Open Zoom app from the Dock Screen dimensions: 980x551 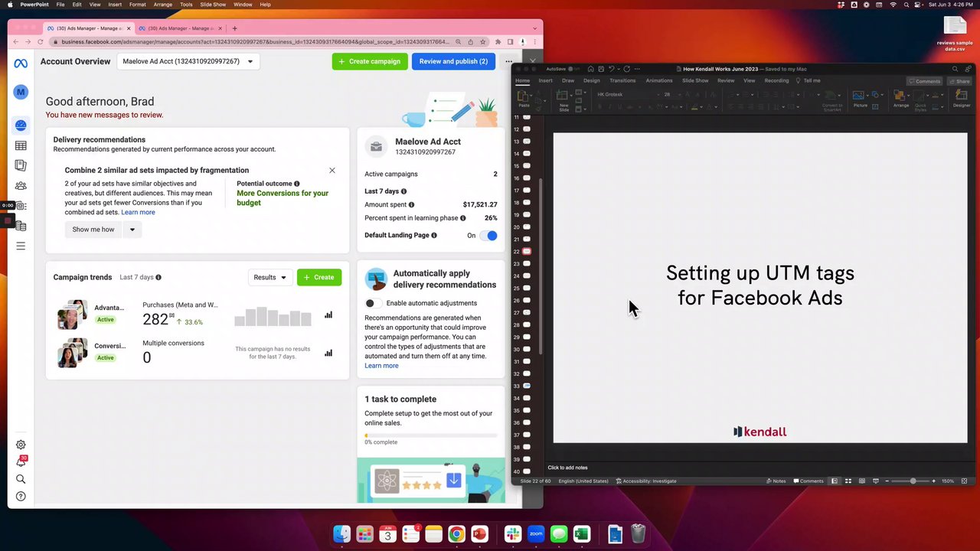click(x=536, y=533)
